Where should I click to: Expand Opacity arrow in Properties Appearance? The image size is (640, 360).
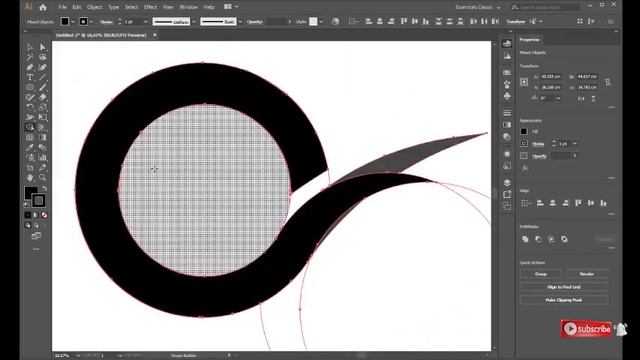click(x=575, y=156)
